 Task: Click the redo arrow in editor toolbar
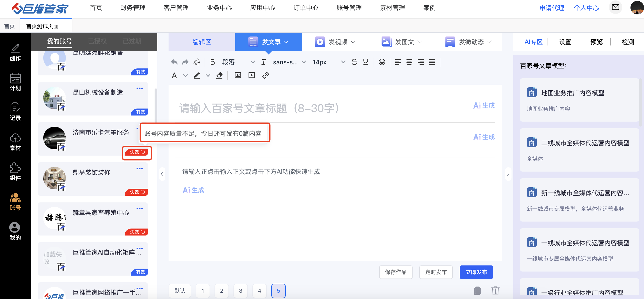point(185,62)
